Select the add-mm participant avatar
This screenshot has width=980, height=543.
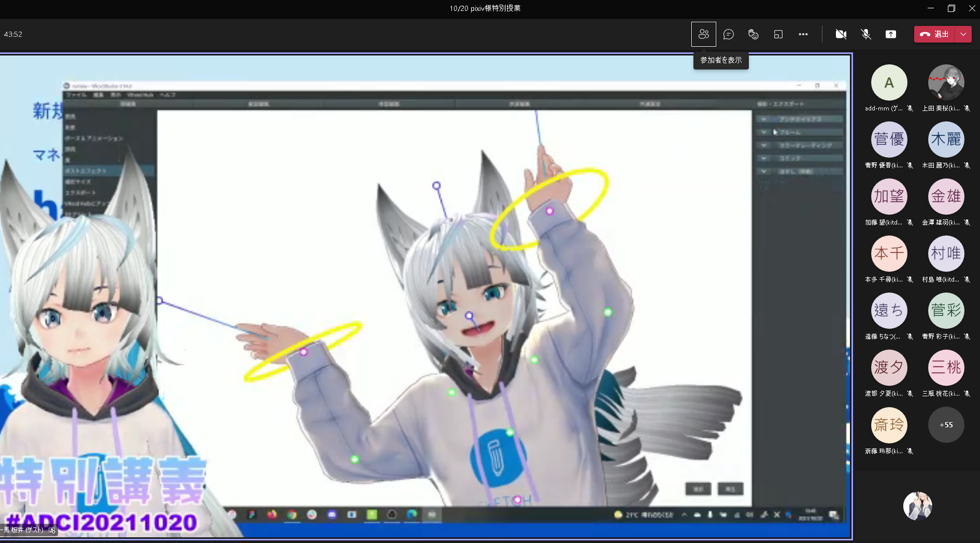(889, 82)
